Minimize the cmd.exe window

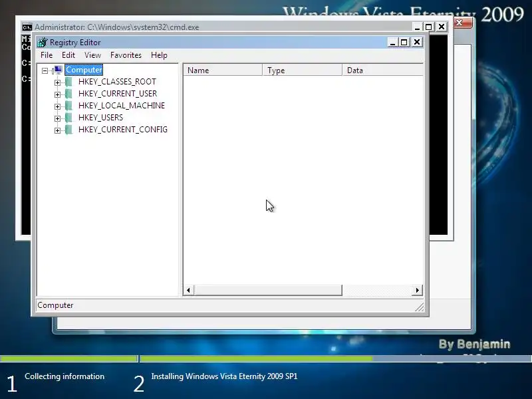coord(418,27)
